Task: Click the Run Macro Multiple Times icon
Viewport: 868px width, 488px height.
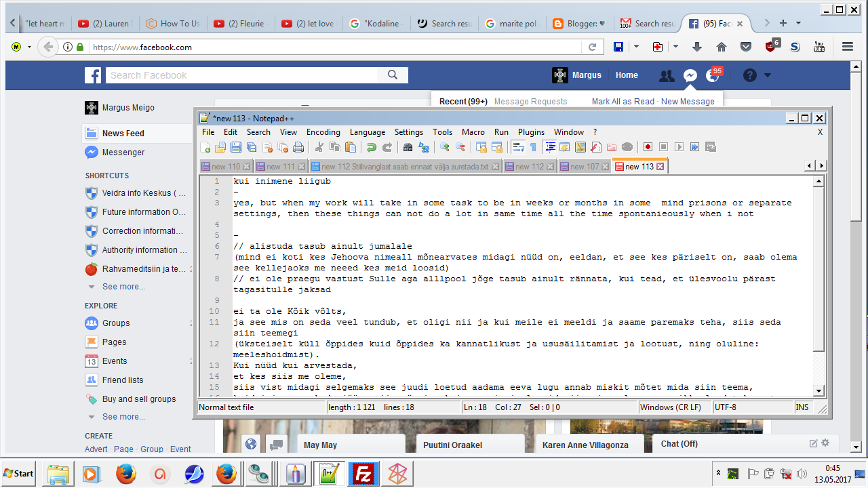Action: [x=694, y=147]
